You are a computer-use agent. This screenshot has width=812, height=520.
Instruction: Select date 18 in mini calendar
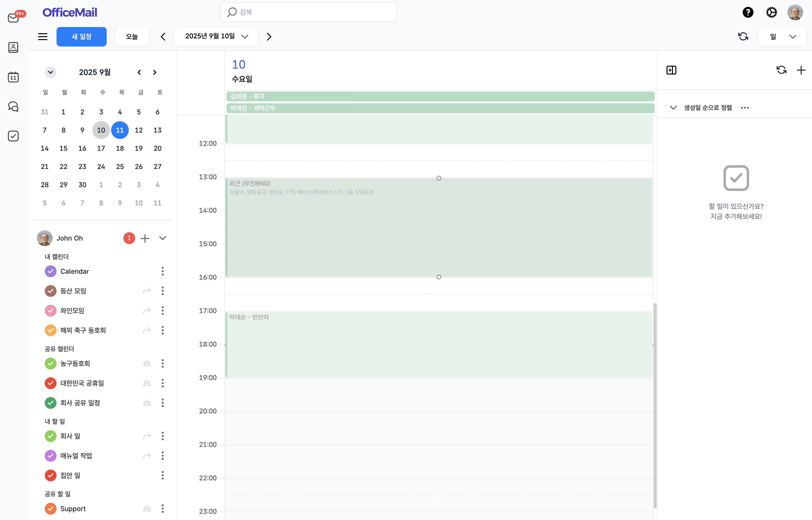coord(120,148)
